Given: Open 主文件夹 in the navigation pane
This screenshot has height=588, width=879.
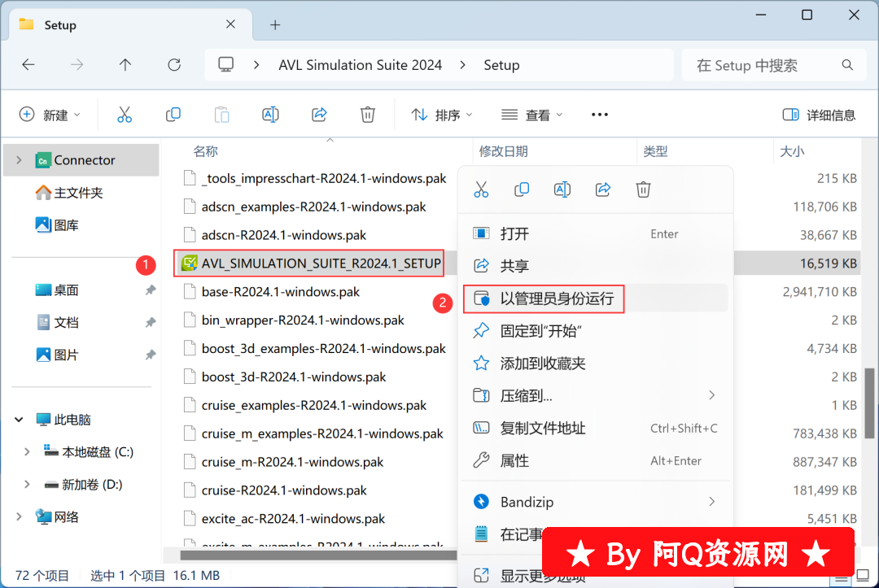Looking at the screenshot, I should [x=78, y=194].
